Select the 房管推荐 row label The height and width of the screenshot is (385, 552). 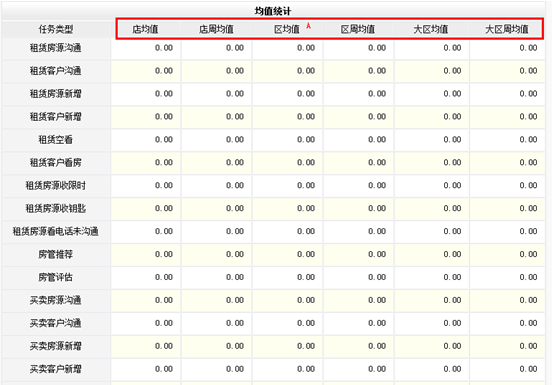coord(56,254)
